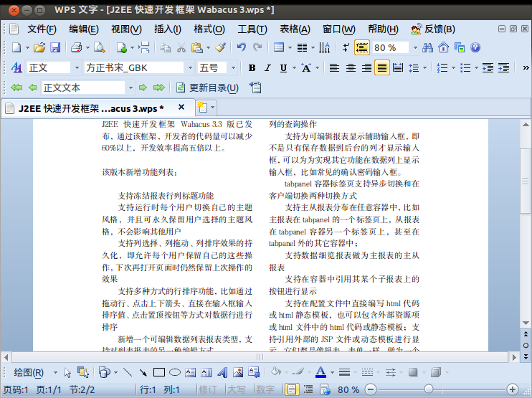Click the zoom slider handle

pyautogui.click(x=429, y=389)
